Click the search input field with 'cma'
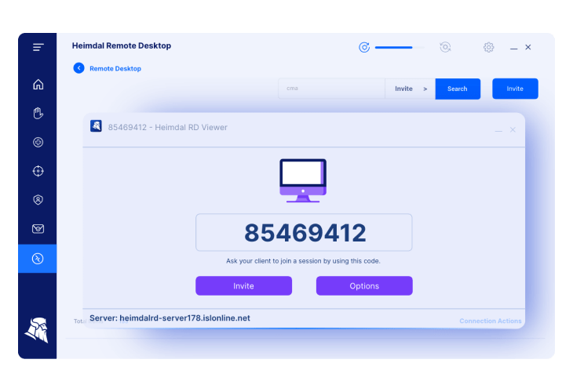The image size is (573, 392). point(331,89)
